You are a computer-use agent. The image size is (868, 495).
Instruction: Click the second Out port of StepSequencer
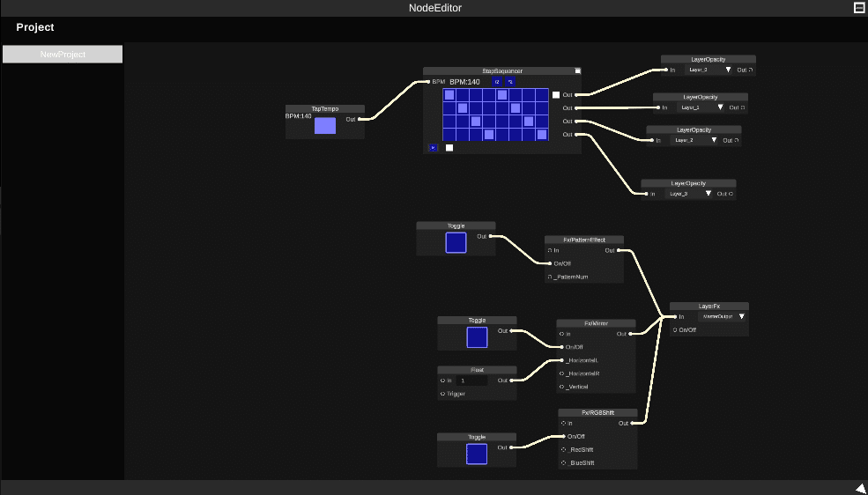(x=577, y=107)
